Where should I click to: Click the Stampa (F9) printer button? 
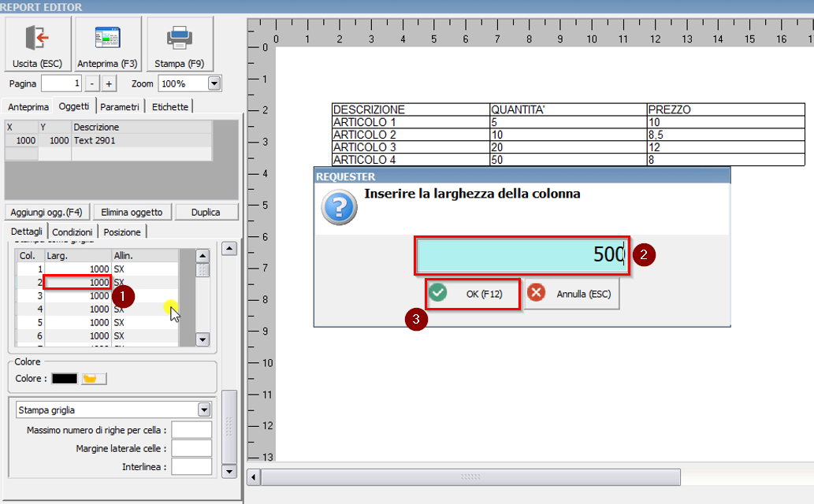[180, 44]
